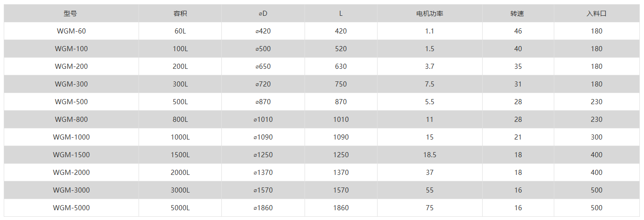Image resolution: width=644 pixels, height=220 pixels.
Task: Select the WGM-800 row label
Action: pyautogui.click(x=71, y=120)
